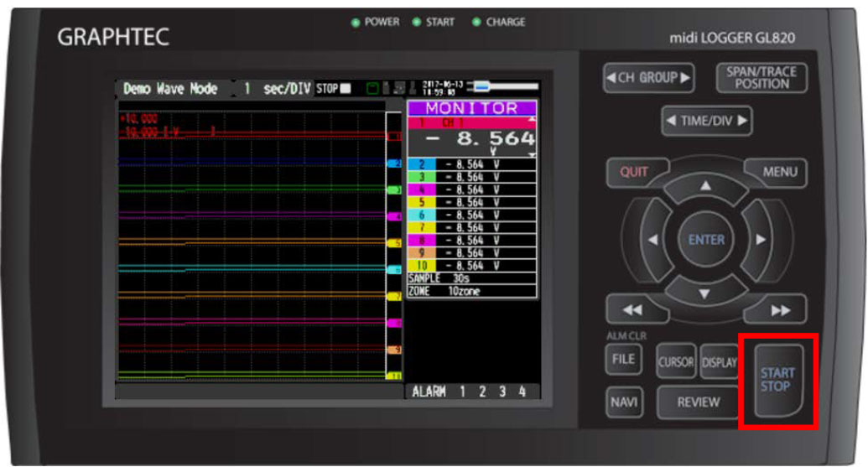This screenshot has height=467, width=868.
Task: Click alarm number 4 indicator
Action: pyautogui.click(x=522, y=392)
